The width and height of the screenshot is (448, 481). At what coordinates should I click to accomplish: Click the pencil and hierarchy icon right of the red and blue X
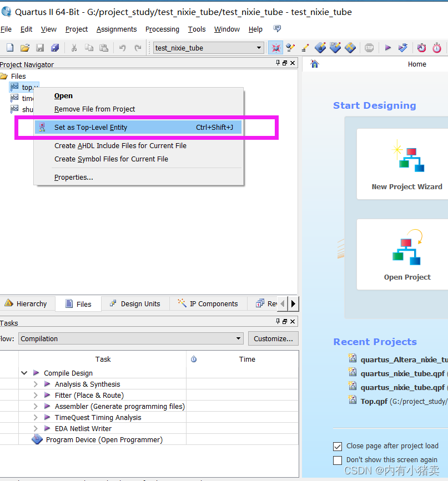[x=290, y=48]
